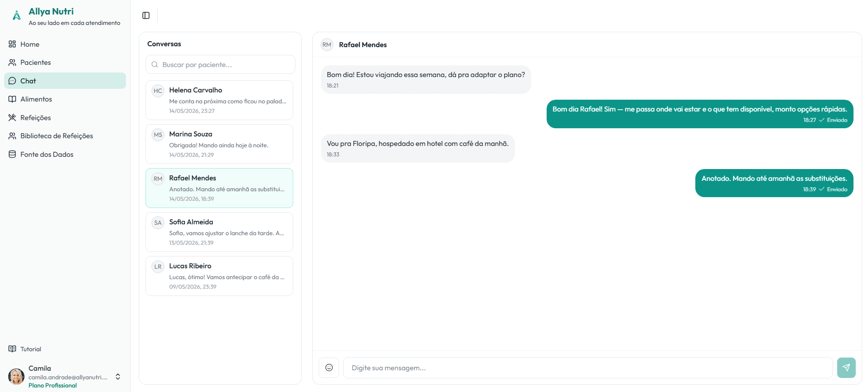Open Biblioteca de Refeições
This screenshot has width=868, height=392.
click(65, 136)
